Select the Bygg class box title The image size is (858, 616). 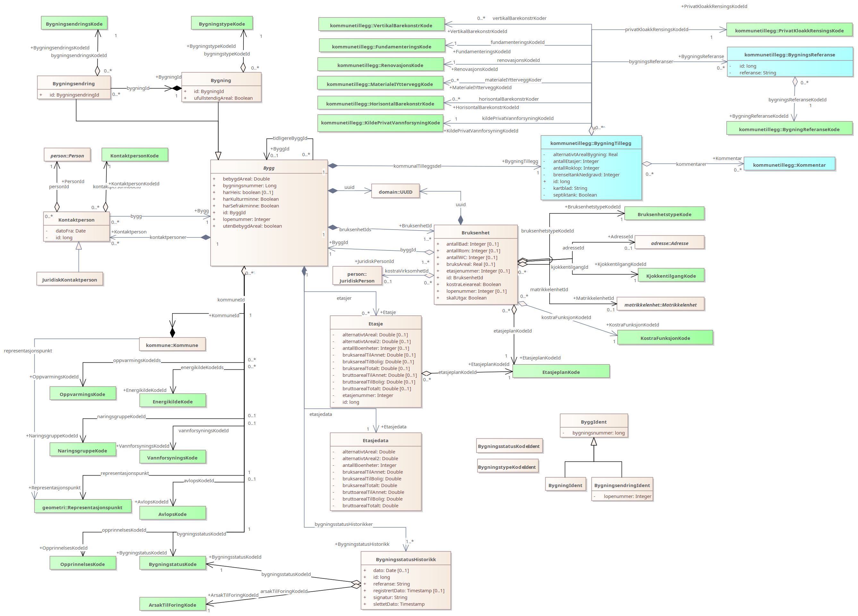point(268,168)
